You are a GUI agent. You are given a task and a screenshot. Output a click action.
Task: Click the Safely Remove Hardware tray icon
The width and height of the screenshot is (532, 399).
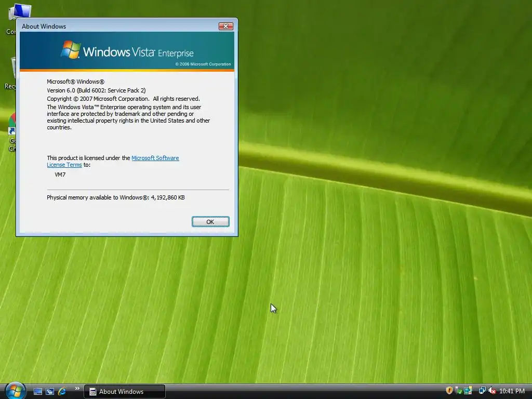pos(458,391)
